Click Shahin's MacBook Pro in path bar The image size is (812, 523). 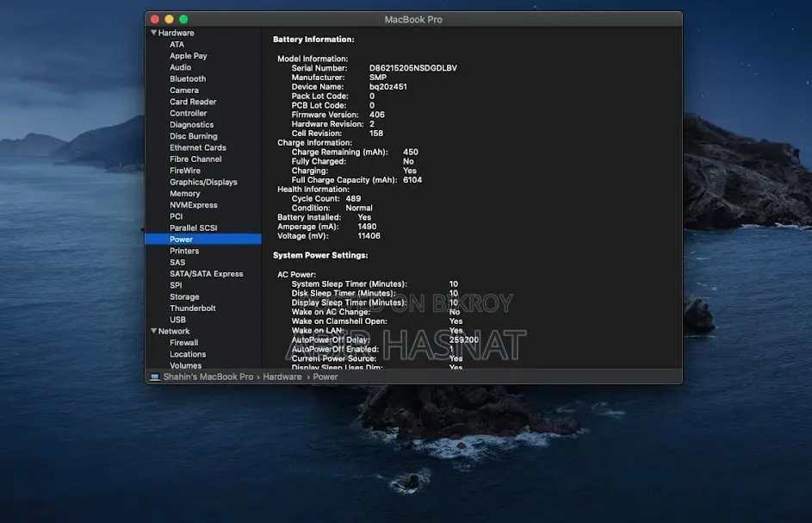(208, 377)
